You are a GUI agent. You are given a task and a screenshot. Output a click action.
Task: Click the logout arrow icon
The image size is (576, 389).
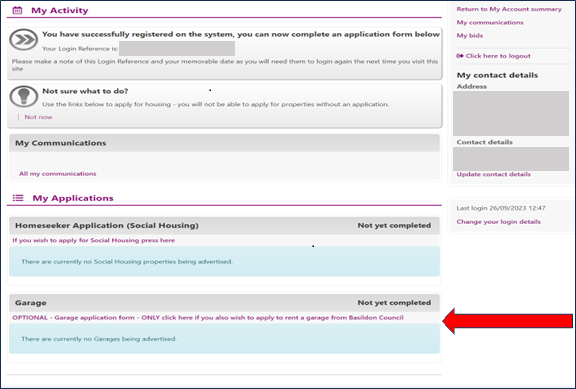pyautogui.click(x=460, y=56)
